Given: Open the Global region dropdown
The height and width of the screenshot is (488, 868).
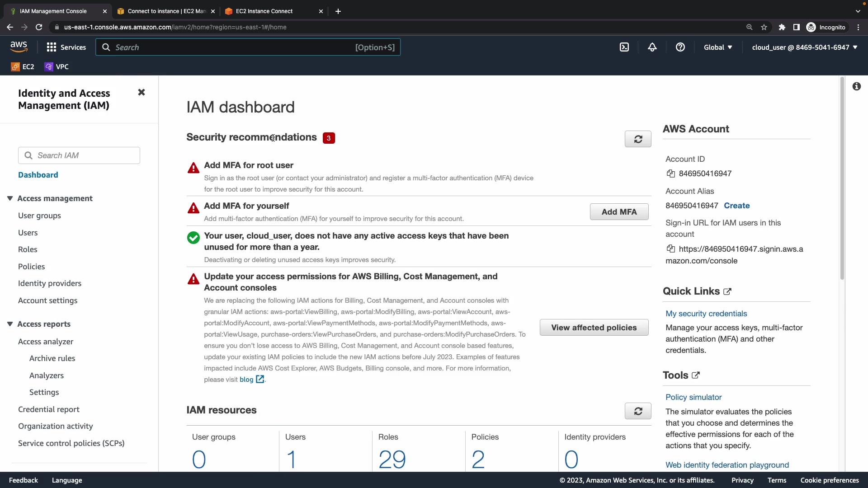Looking at the screenshot, I should (717, 47).
